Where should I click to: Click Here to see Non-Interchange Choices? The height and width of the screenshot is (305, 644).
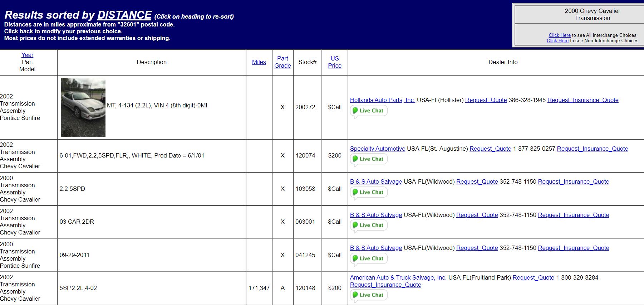click(x=557, y=40)
